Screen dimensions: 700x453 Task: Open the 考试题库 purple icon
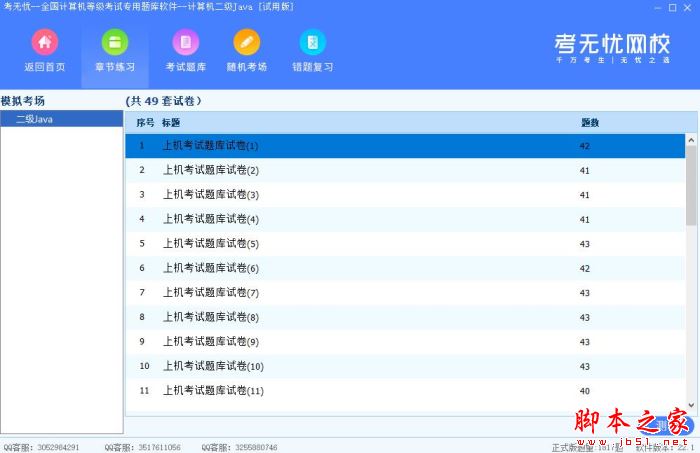[185, 42]
